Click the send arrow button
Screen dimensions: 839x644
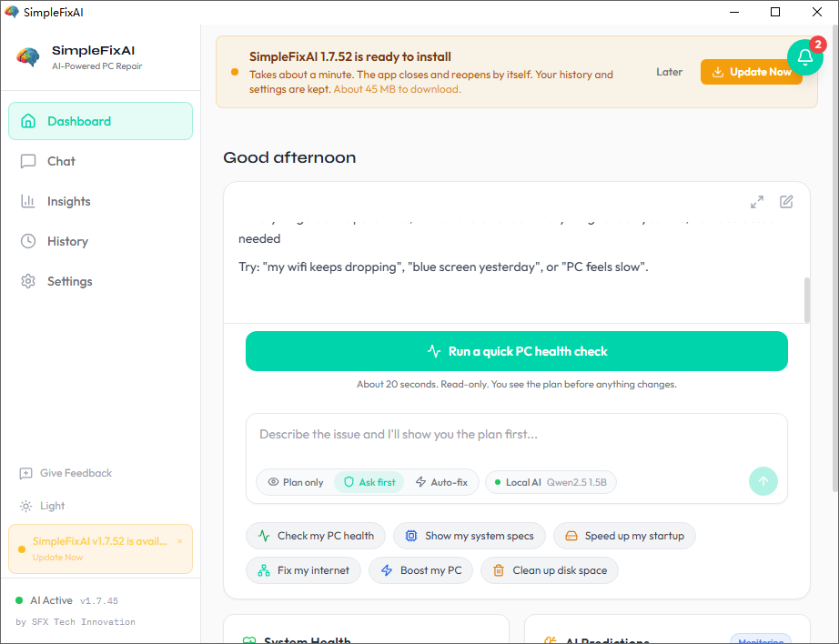(763, 481)
